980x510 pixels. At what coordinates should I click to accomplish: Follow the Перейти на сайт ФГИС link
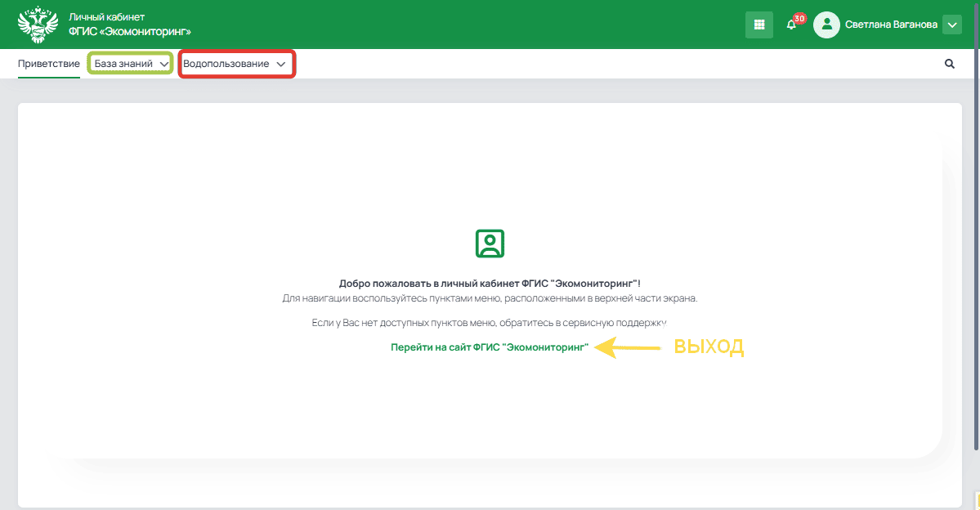coord(490,347)
